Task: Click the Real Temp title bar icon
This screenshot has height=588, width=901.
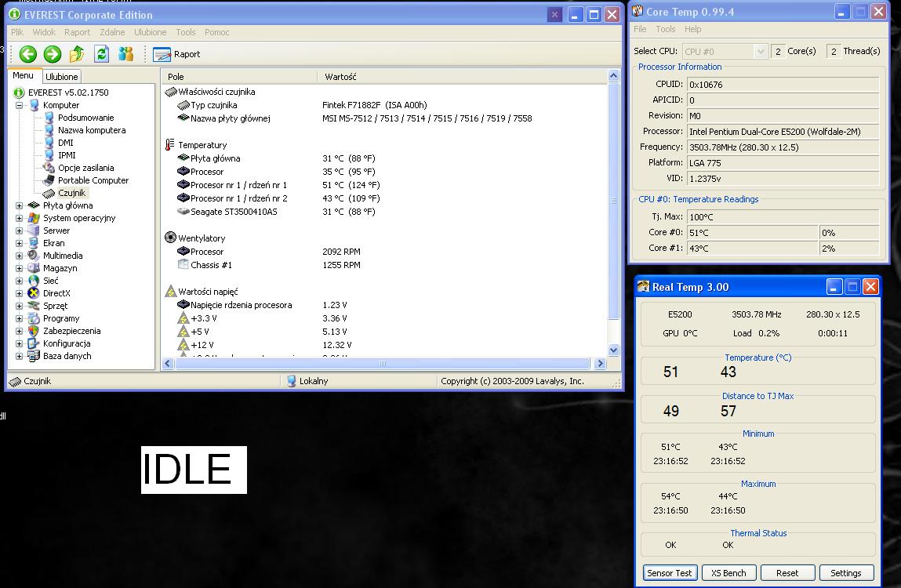Action: click(x=644, y=286)
